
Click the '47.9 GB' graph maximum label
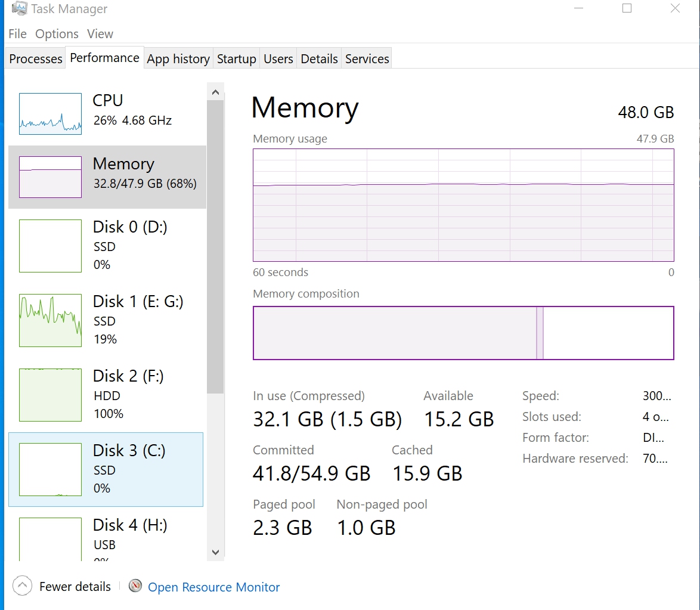pos(655,139)
